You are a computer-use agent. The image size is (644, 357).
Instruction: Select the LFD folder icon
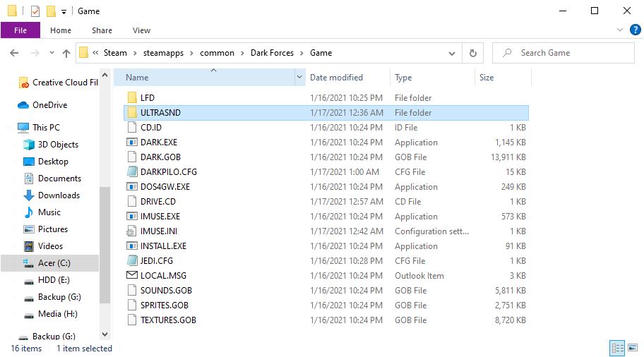[132, 97]
